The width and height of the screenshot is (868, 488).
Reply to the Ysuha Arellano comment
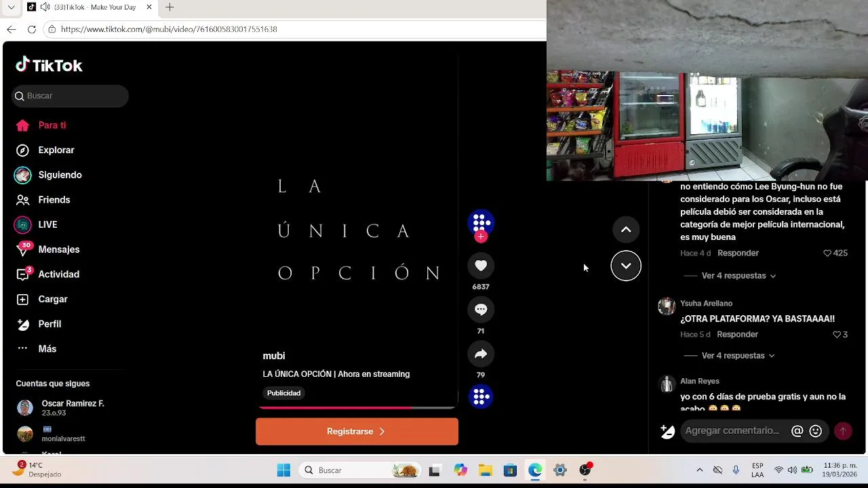737,335
